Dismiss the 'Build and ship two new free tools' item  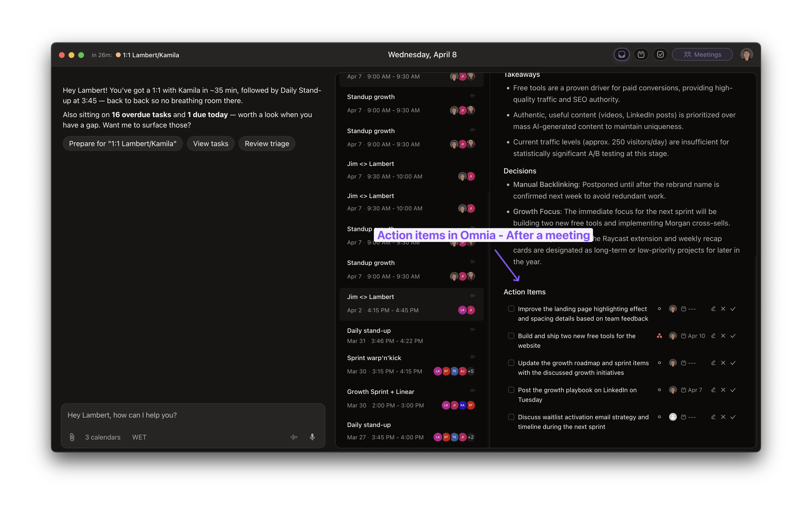(x=723, y=336)
